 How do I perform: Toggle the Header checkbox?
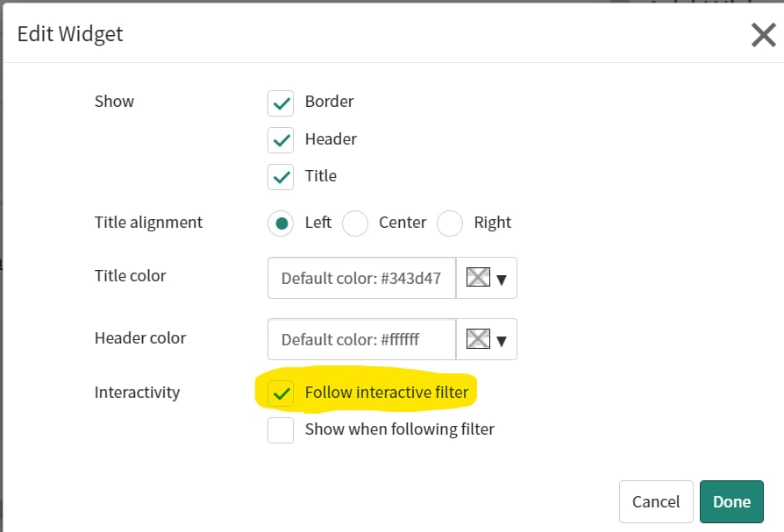tap(281, 140)
